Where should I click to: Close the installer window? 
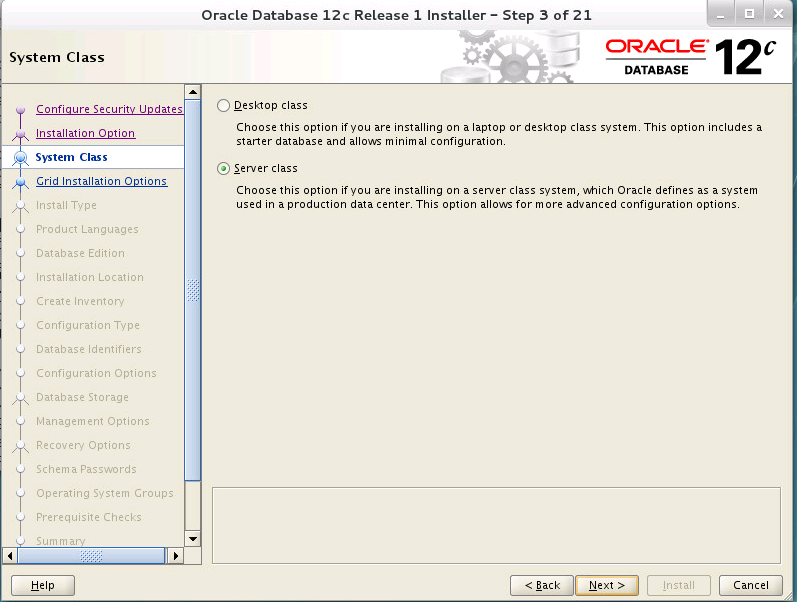coord(778,14)
